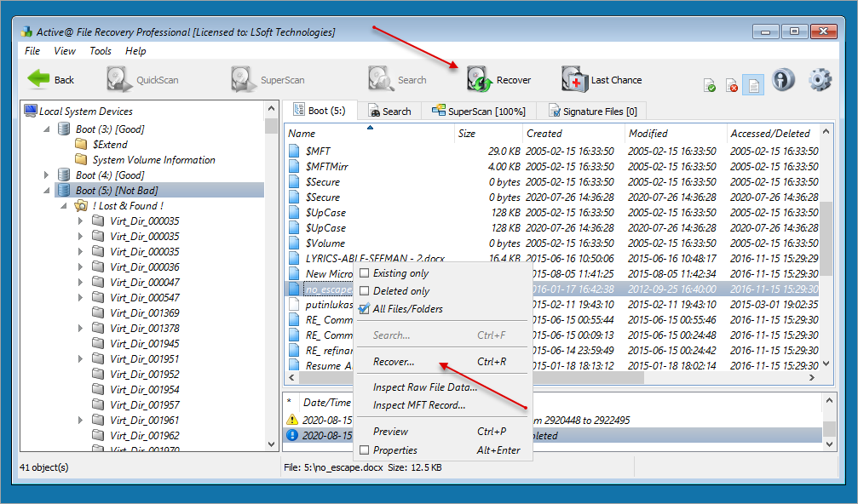Click the Search magnifier toolbar icon
This screenshot has height=504, width=858.
(x=380, y=79)
